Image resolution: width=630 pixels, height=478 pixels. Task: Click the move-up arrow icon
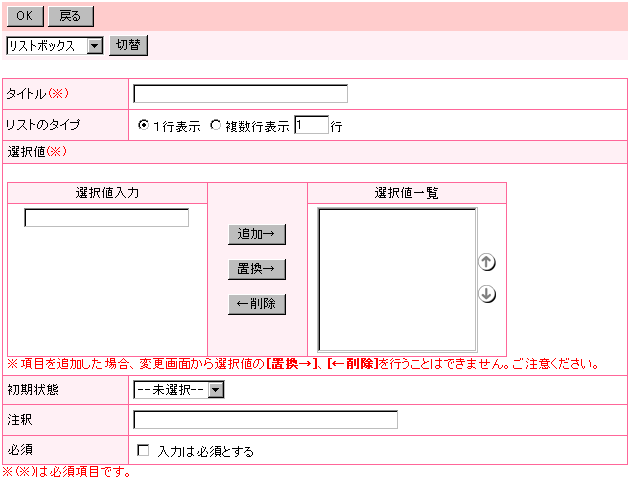[x=487, y=263]
